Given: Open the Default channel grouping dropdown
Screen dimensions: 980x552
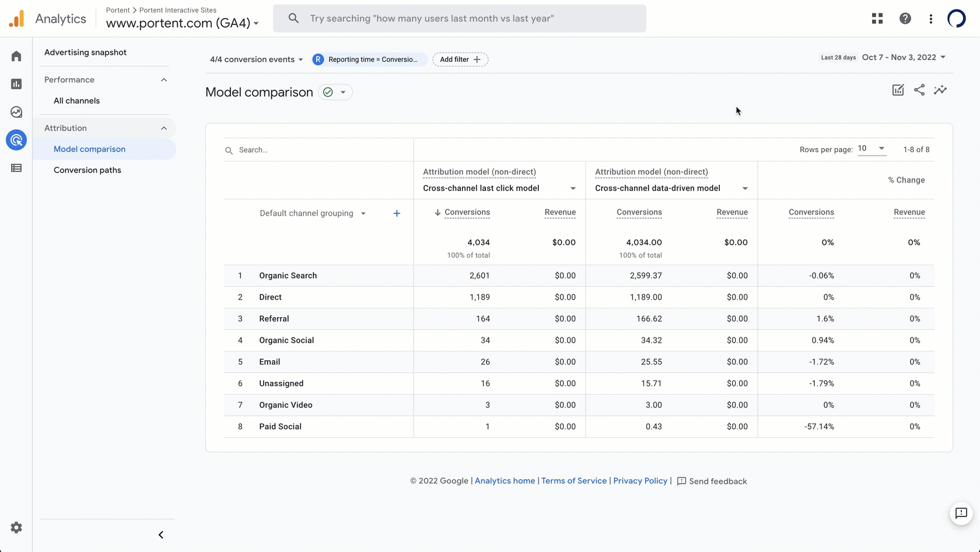Looking at the screenshot, I should [x=313, y=213].
